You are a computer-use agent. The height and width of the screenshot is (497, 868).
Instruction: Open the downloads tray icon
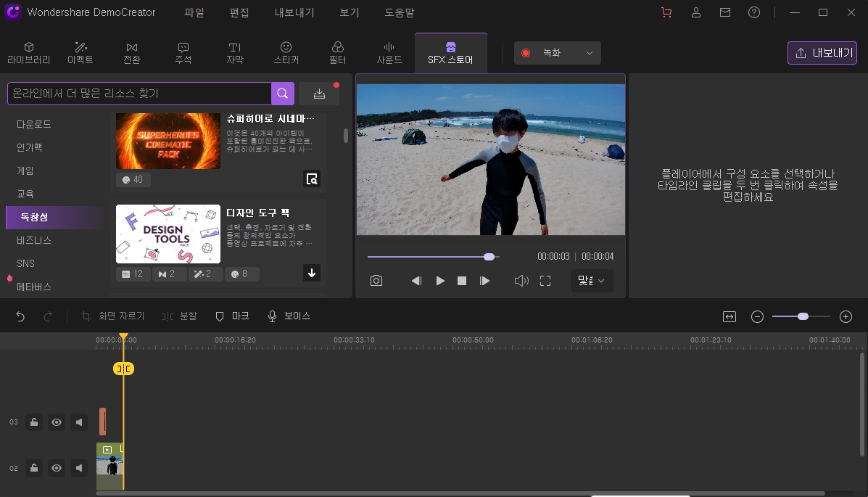coord(319,94)
